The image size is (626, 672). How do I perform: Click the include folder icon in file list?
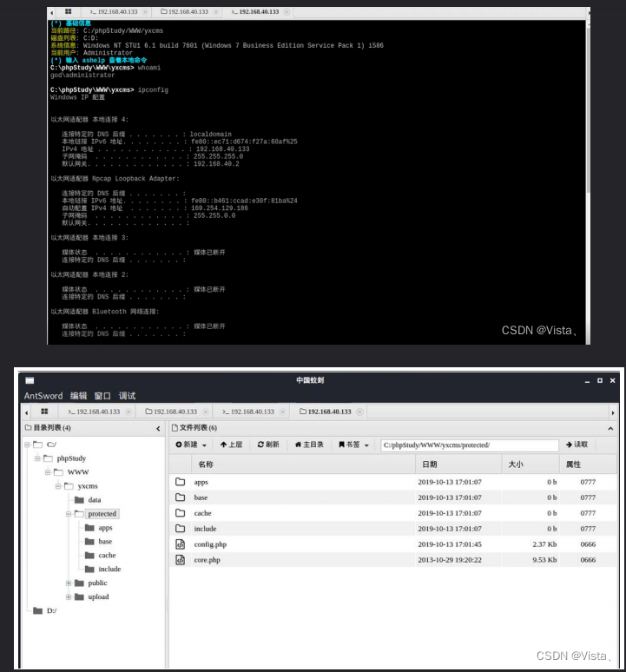[180, 529]
